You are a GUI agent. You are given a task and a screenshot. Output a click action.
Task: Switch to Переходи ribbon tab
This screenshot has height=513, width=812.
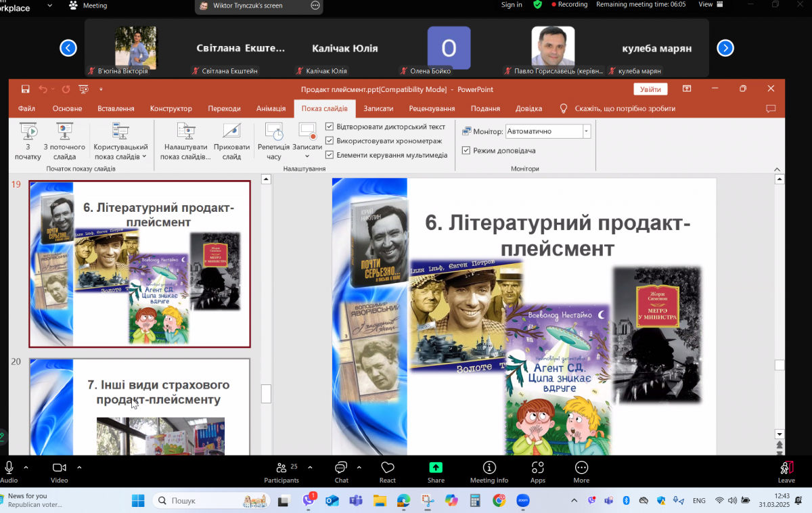click(x=224, y=108)
